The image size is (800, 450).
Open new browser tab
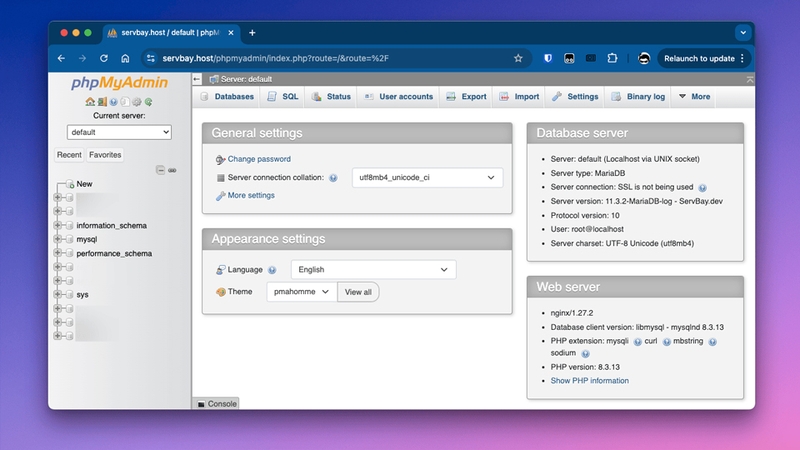[x=252, y=33]
